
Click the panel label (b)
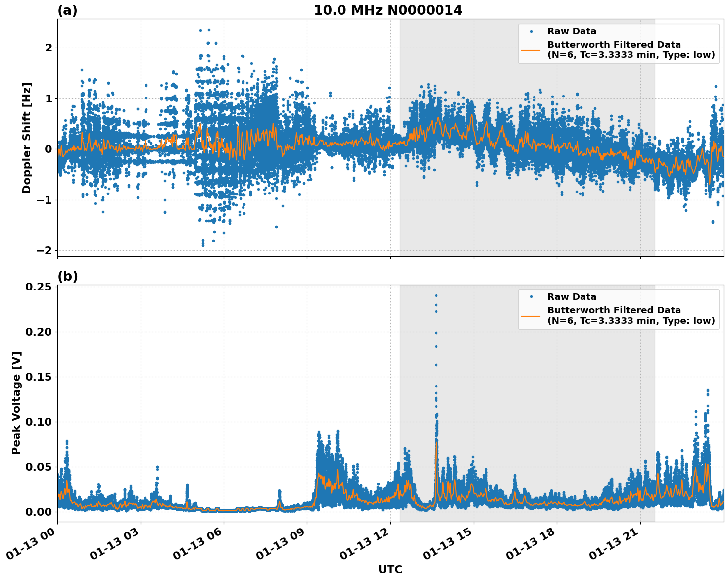point(68,276)
